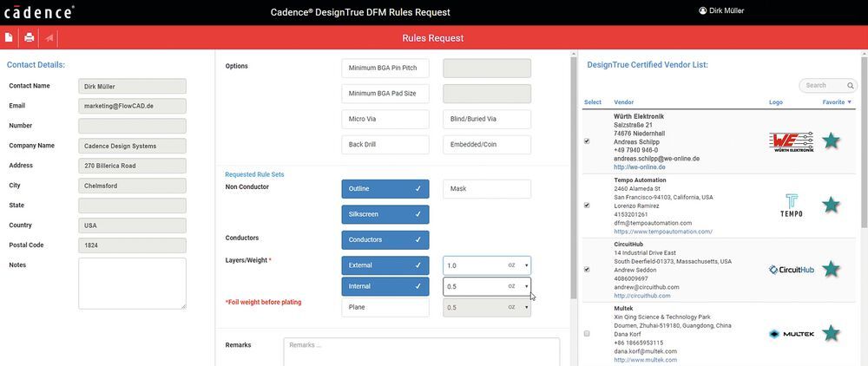Screen dimensions: 868x366
Task: Click the print icon in red toolbar
Action: [x=29, y=38]
